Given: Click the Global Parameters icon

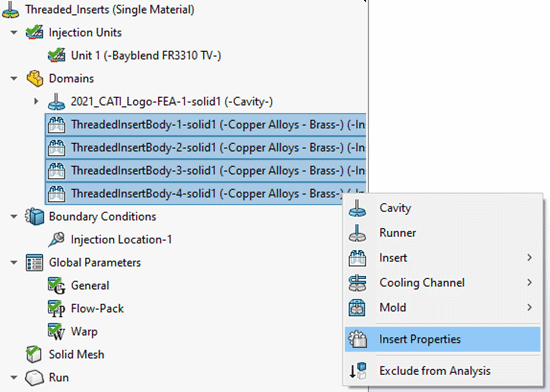Looking at the screenshot, I should [x=34, y=263].
